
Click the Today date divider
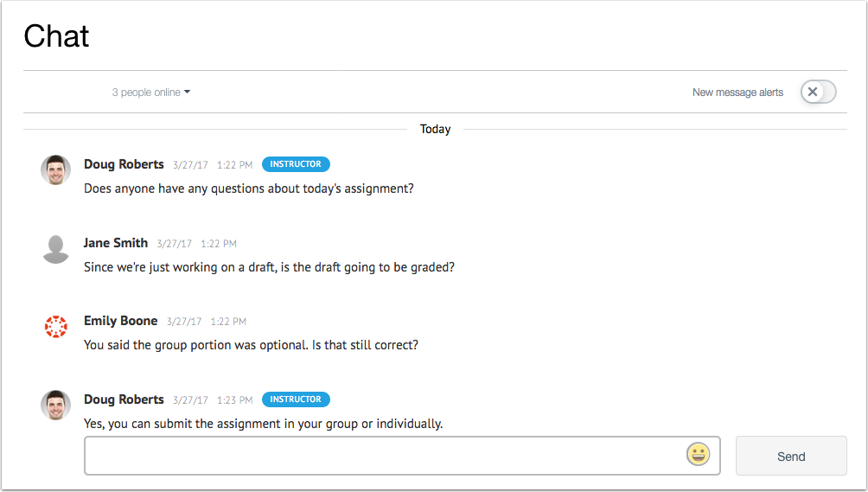(435, 129)
